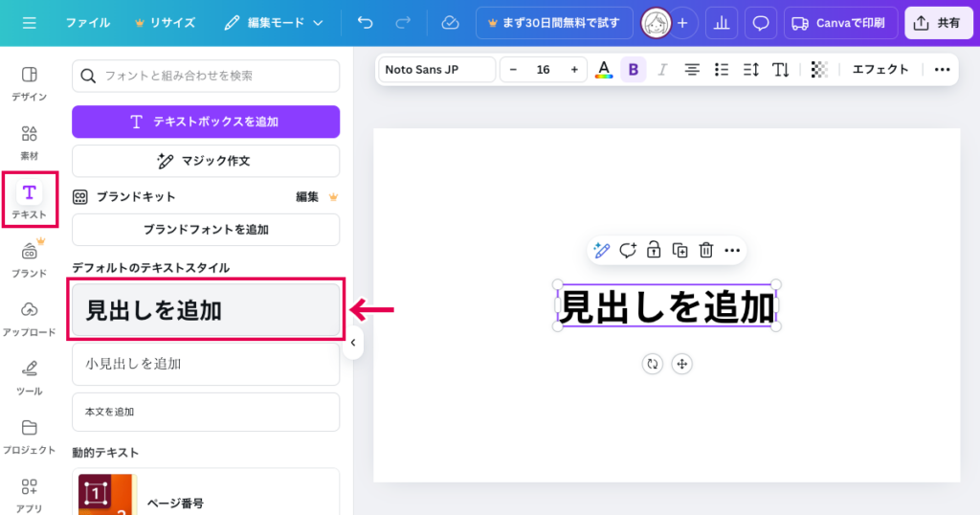This screenshot has height=515, width=980.
Task: Open the text color picker
Action: [603, 70]
